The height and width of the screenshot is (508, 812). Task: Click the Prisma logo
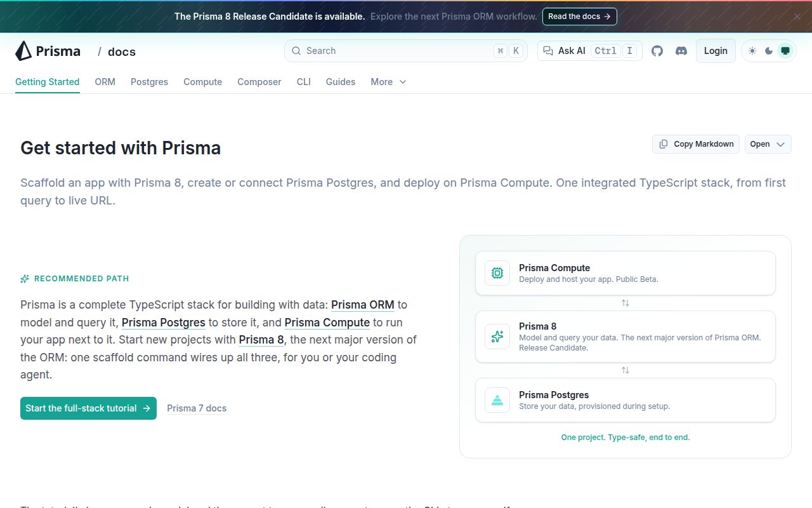[48, 51]
